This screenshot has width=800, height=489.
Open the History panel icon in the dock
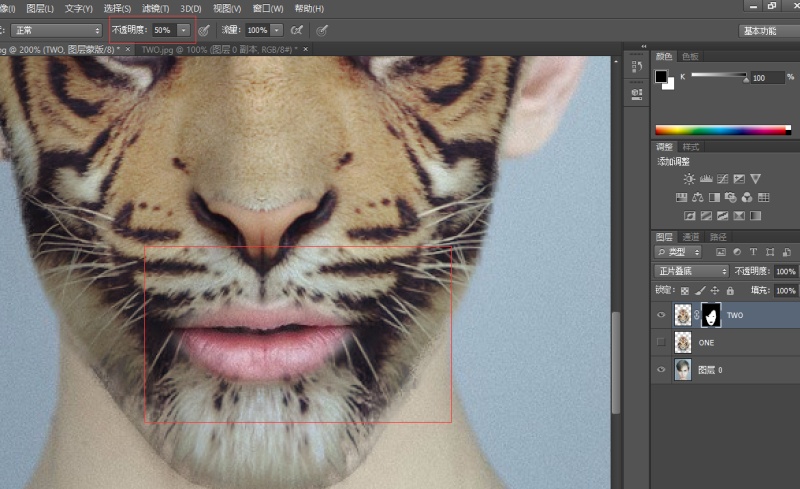637,66
